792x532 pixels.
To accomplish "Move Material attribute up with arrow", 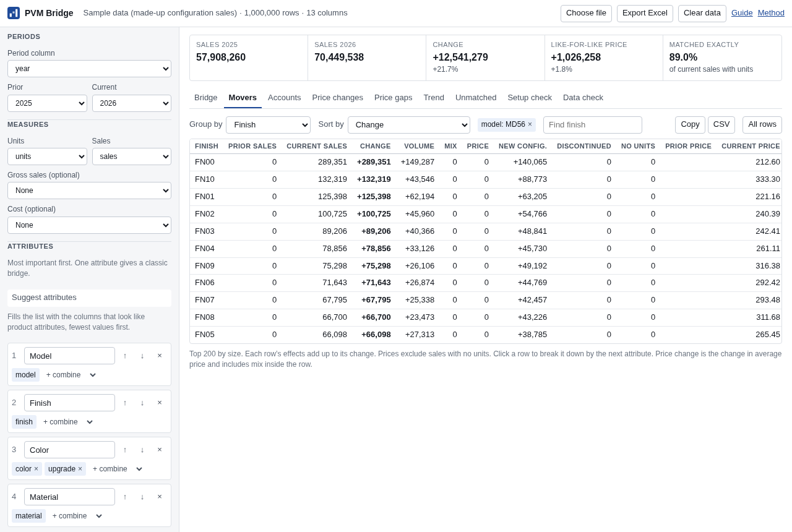I will pyautogui.click(x=125, y=497).
